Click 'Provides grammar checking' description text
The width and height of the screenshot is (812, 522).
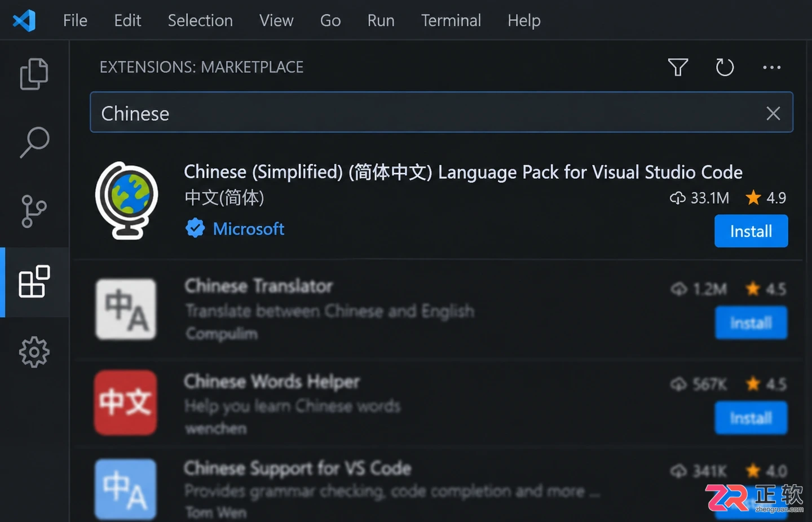coord(392,491)
